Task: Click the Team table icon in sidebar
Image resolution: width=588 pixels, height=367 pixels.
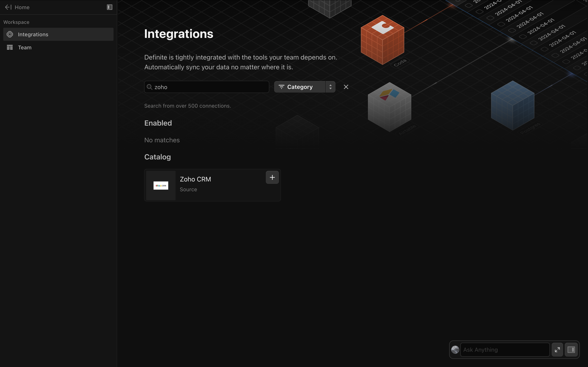Action: [x=10, y=48]
